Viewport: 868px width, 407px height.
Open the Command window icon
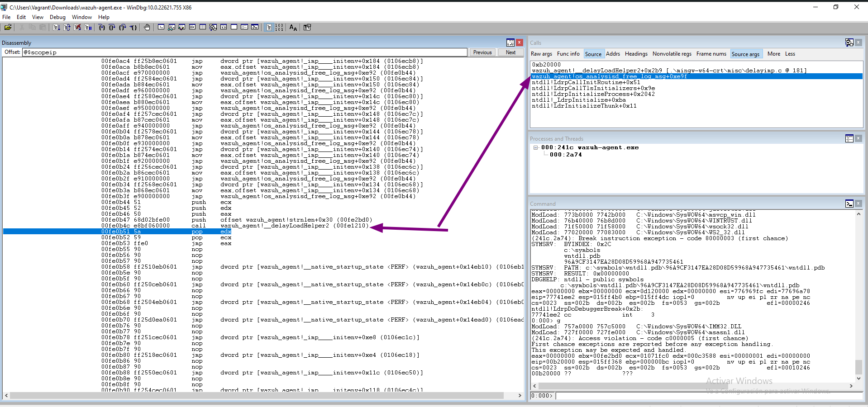(x=161, y=28)
